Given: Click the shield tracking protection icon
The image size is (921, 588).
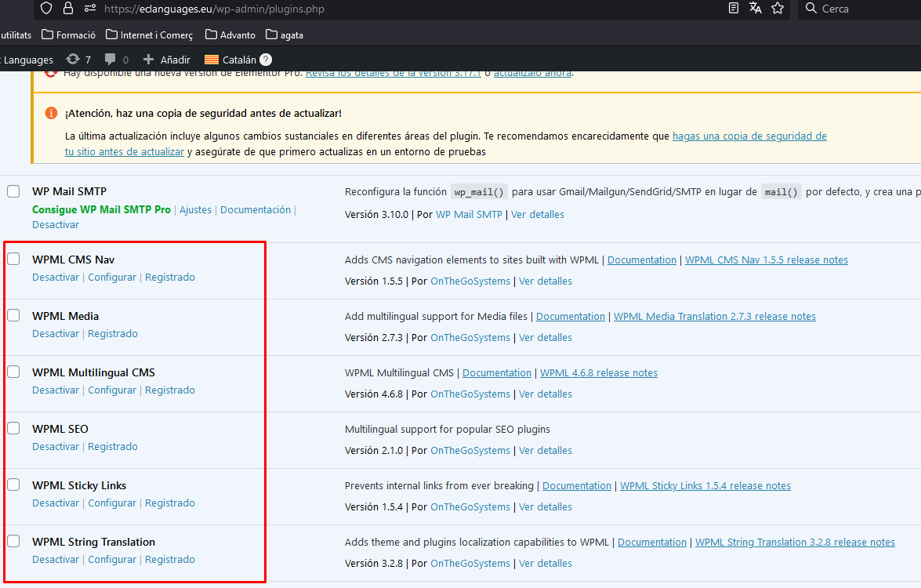Looking at the screenshot, I should pos(45,8).
